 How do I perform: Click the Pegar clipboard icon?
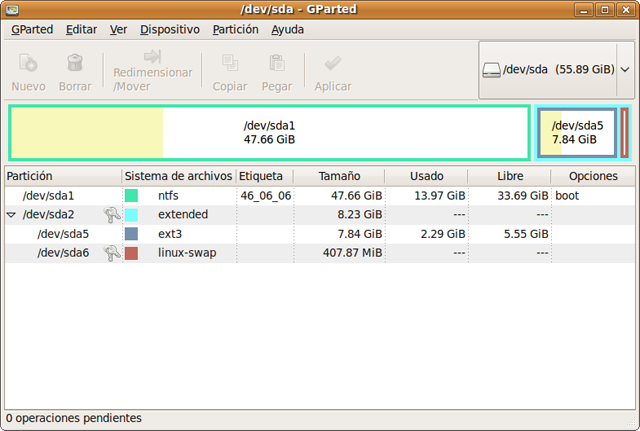click(x=277, y=64)
